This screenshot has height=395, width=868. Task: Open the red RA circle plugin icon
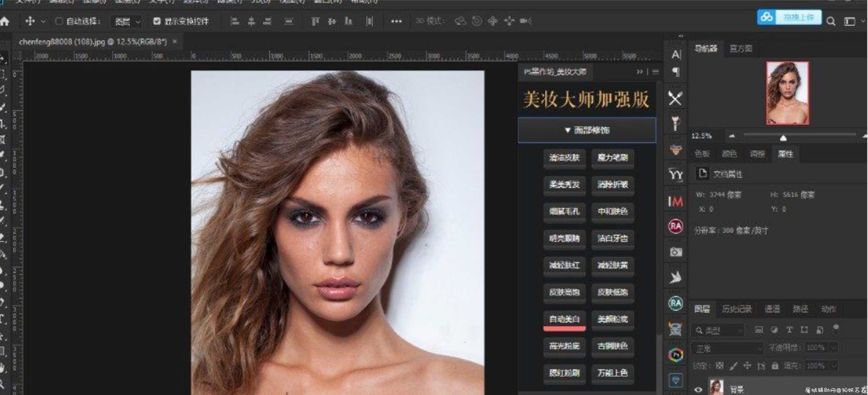(x=675, y=226)
